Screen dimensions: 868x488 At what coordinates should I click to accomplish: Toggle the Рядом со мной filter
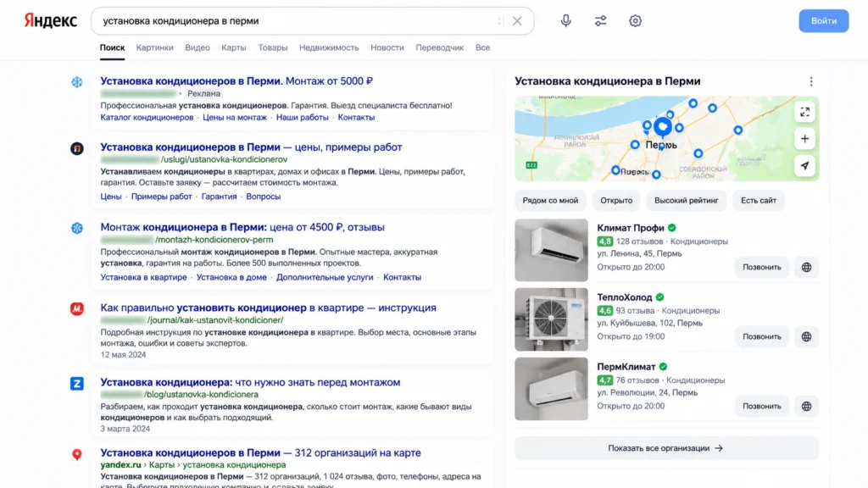pos(550,200)
